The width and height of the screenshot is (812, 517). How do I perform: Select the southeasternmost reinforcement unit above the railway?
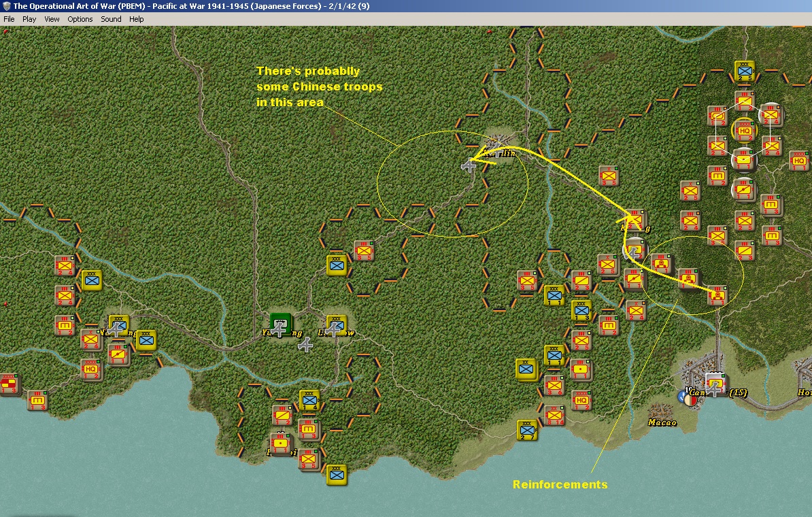pos(717,295)
